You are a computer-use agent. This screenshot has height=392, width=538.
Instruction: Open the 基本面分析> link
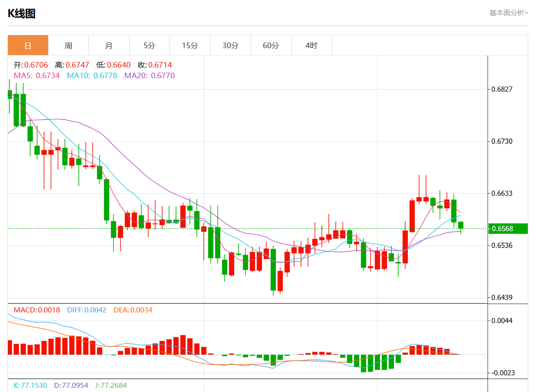pos(508,12)
